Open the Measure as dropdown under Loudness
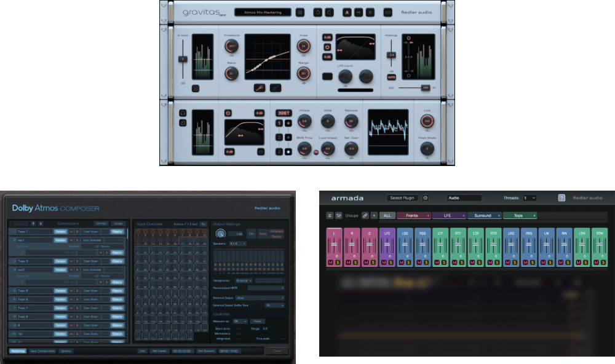This screenshot has height=364, width=615. 240,321
